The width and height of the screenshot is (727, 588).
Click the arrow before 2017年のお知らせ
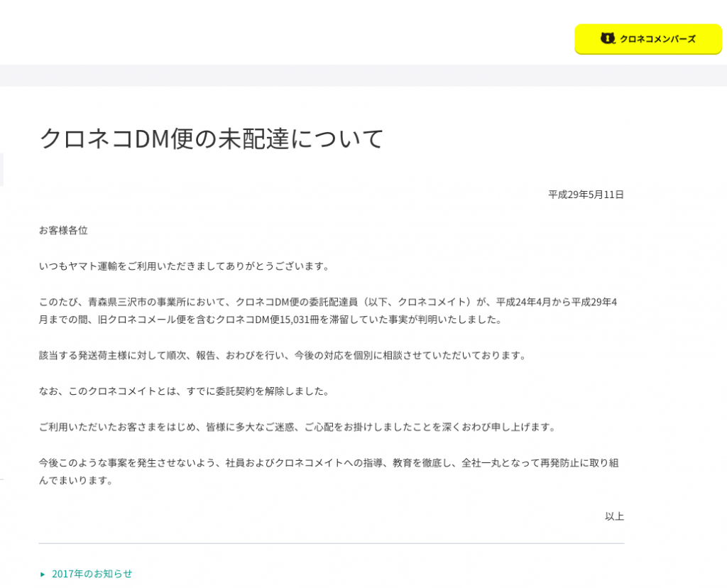(43, 575)
